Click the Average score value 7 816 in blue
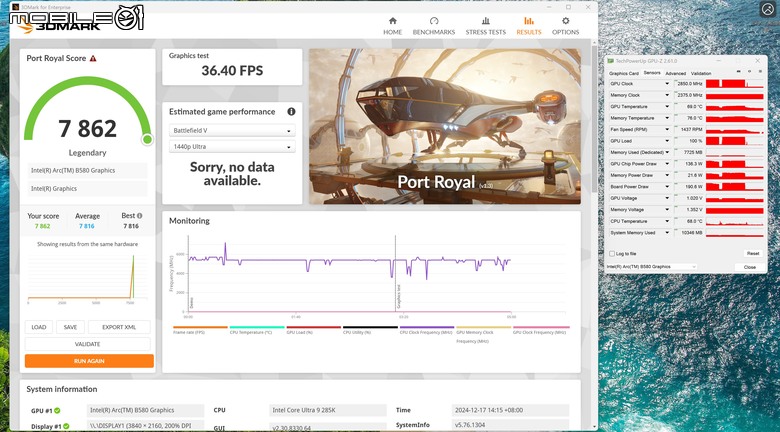 [87, 226]
